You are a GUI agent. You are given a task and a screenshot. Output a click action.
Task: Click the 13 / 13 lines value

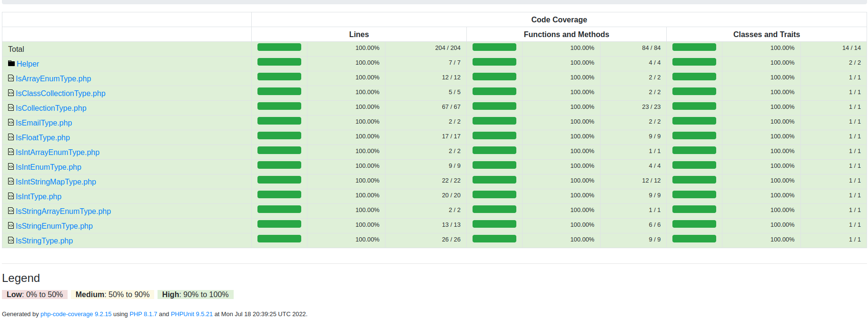[451, 225]
